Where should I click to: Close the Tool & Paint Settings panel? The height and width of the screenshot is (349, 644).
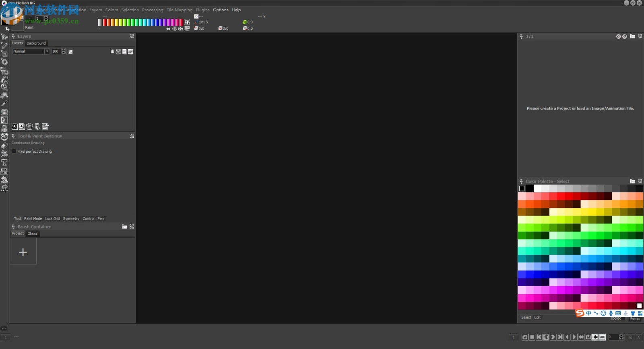click(x=132, y=136)
